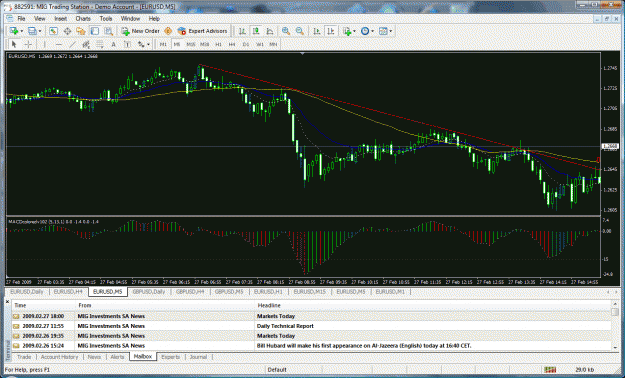
Task: Switch to the GBPUSD,H4 chart tab
Action: 190,292
